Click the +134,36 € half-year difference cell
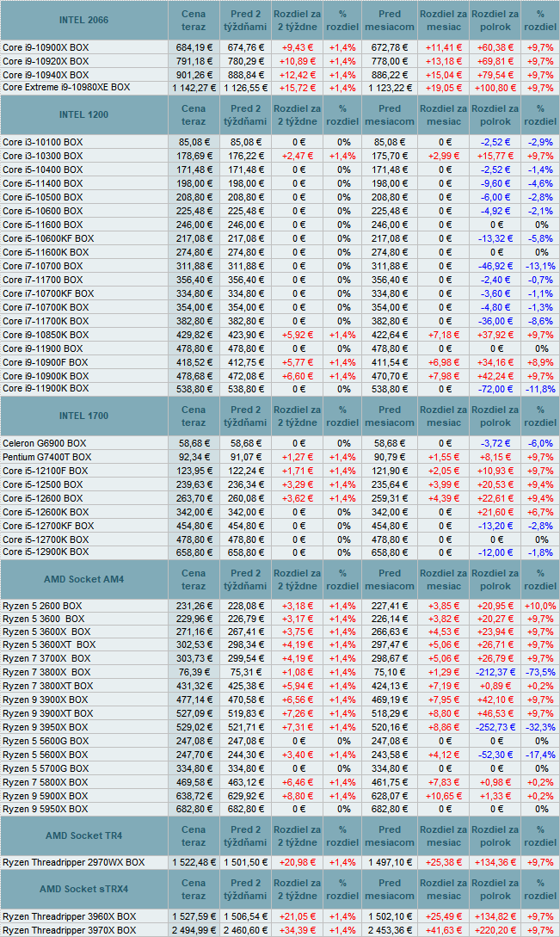 tap(495, 862)
